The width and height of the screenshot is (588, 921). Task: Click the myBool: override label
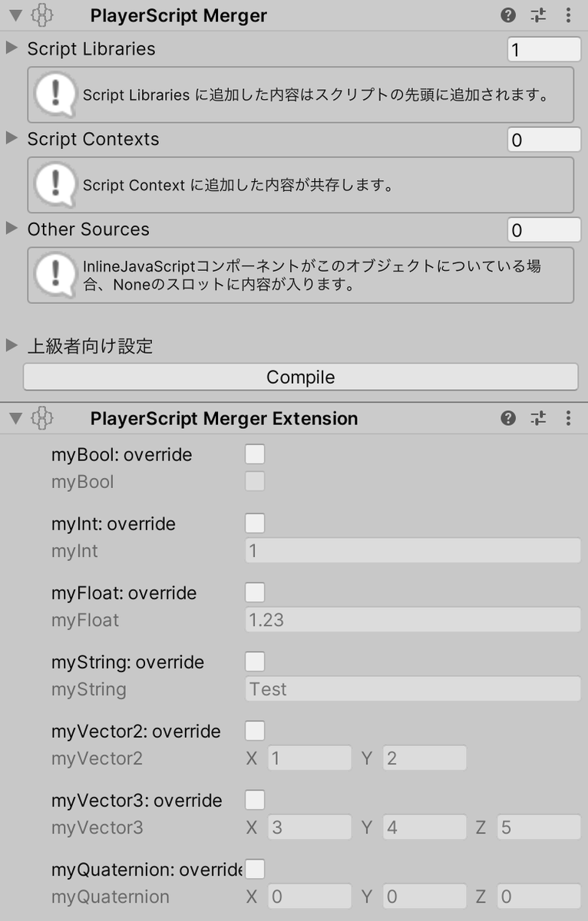coord(121,454)
